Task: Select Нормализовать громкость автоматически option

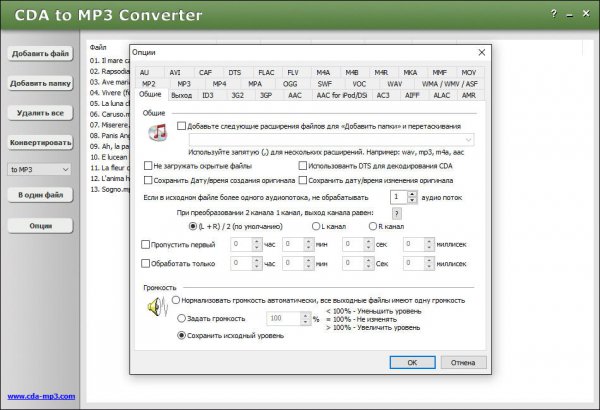Action: tap(176, 300)
